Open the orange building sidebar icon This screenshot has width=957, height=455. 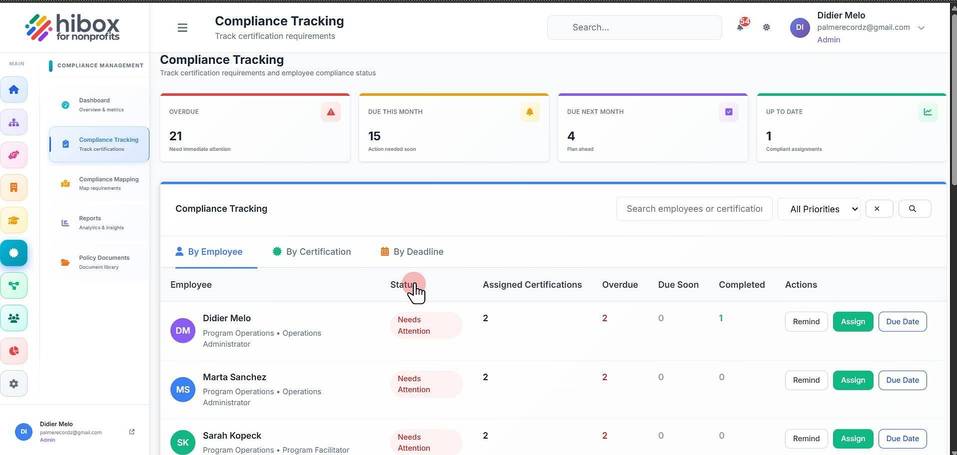click(x=13, y=187)
